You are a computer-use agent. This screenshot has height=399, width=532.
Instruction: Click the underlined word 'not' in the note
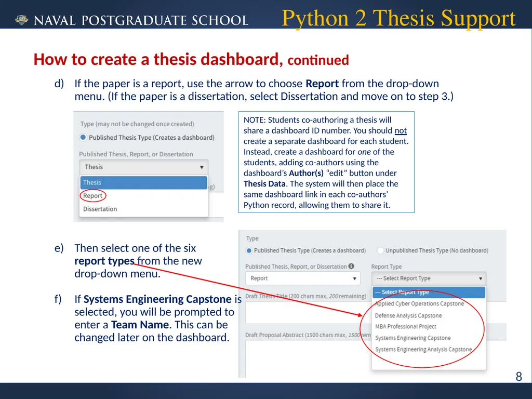pyautogui.click(x=401, y=130)
